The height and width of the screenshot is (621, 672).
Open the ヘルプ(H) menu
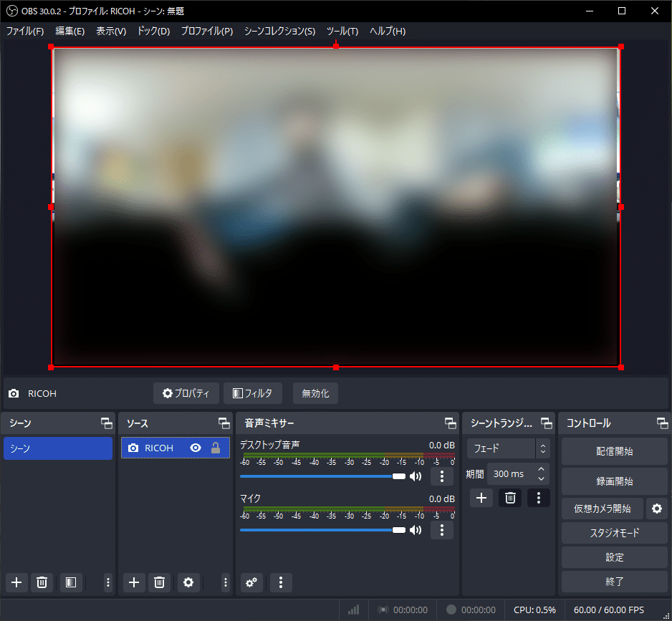(388, 32)
